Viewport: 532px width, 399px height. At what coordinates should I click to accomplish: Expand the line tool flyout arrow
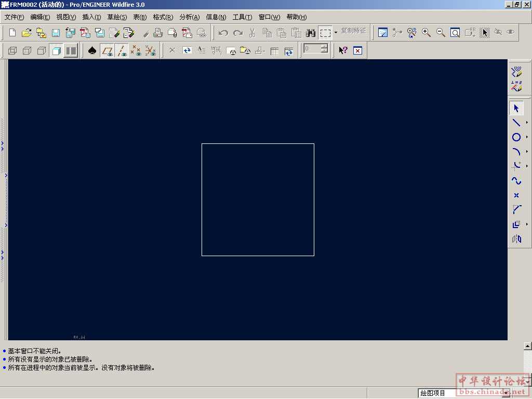point(527,123)
